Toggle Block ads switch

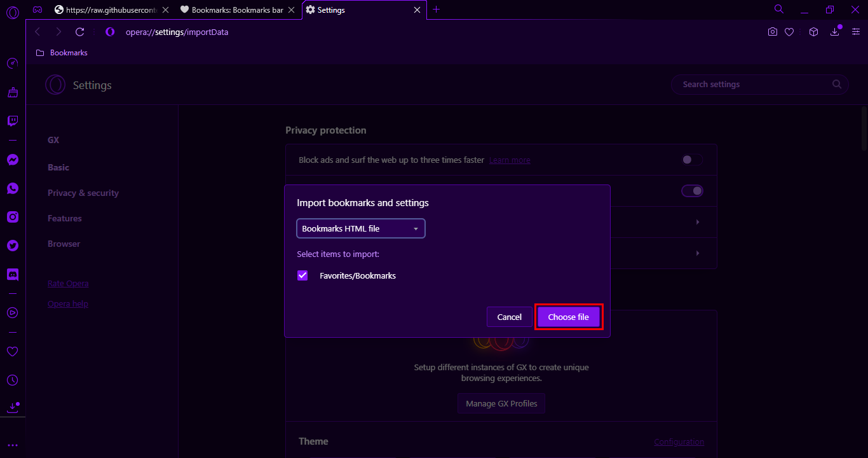coord(692,160)
